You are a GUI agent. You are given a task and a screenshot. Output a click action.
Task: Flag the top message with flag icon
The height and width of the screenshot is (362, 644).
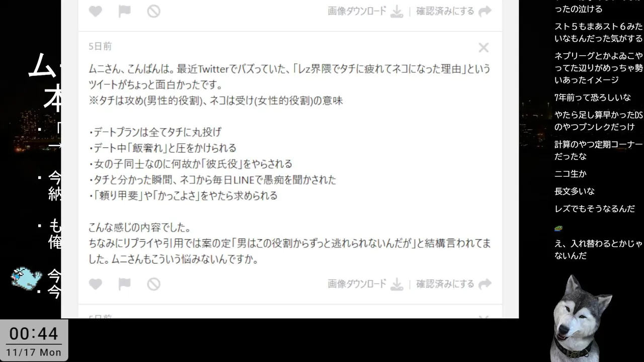(x=124, y=11)
